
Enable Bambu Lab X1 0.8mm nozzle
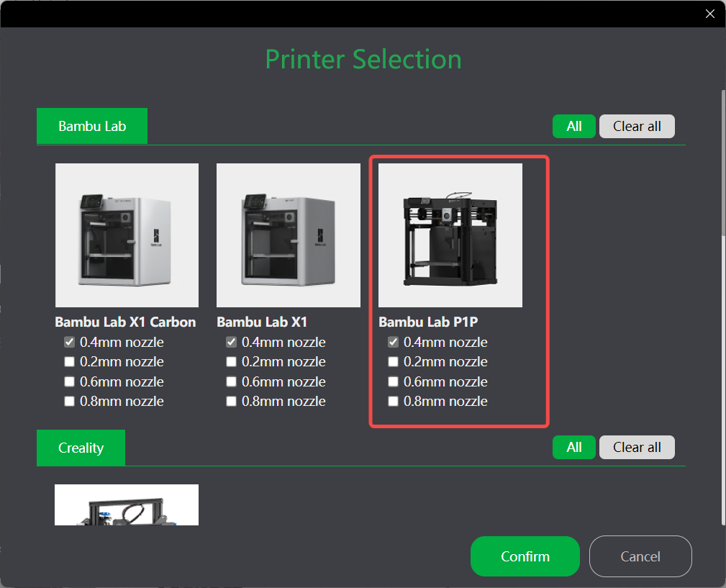tap(231, 401)
